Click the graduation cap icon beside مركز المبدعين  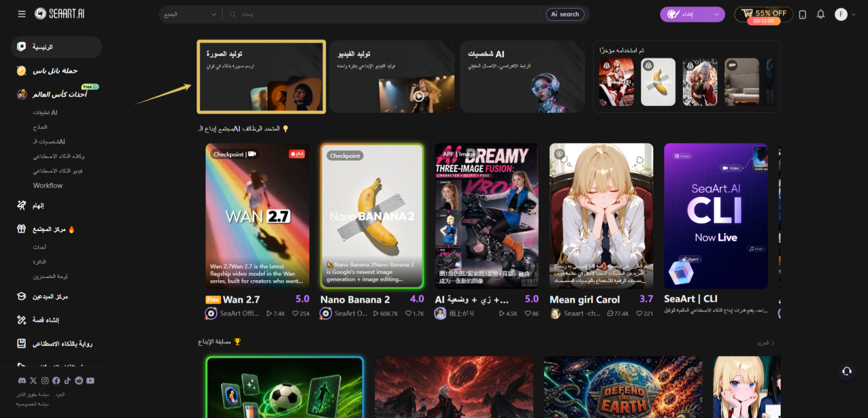pyautogui.click(x=21, y=296)
